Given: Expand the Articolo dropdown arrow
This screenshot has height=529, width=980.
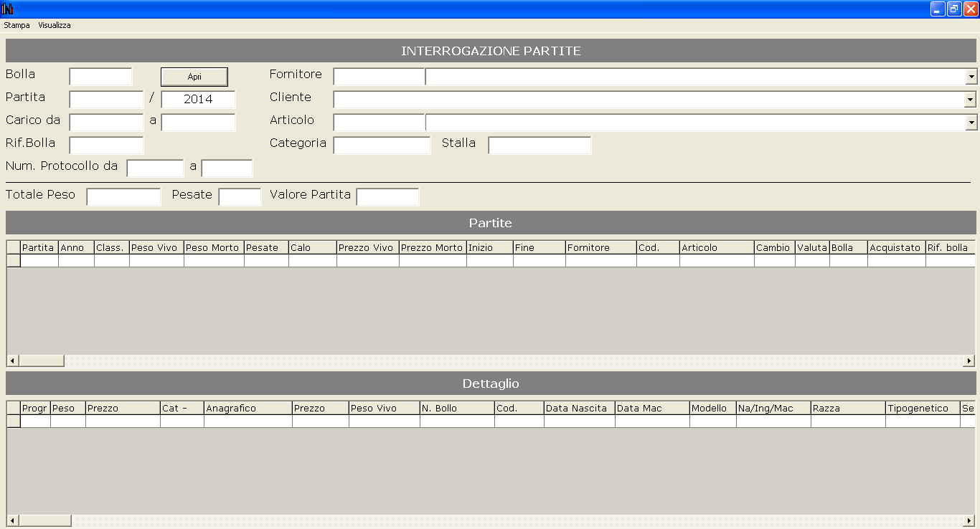Looking at the screenshot, I should [971, 123].
